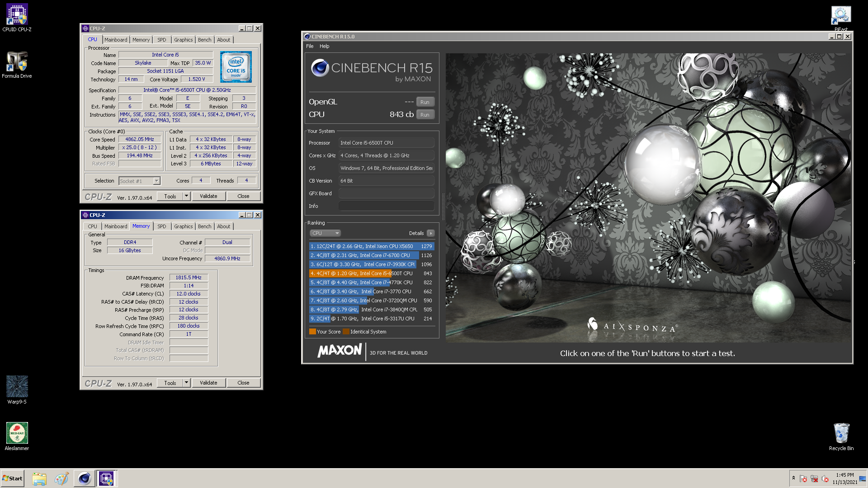The height and width of the screenshot is (488, 868).
Task: Open the Help menu in Cinebench
Action: pyautogui.click(x=324, y=46)
